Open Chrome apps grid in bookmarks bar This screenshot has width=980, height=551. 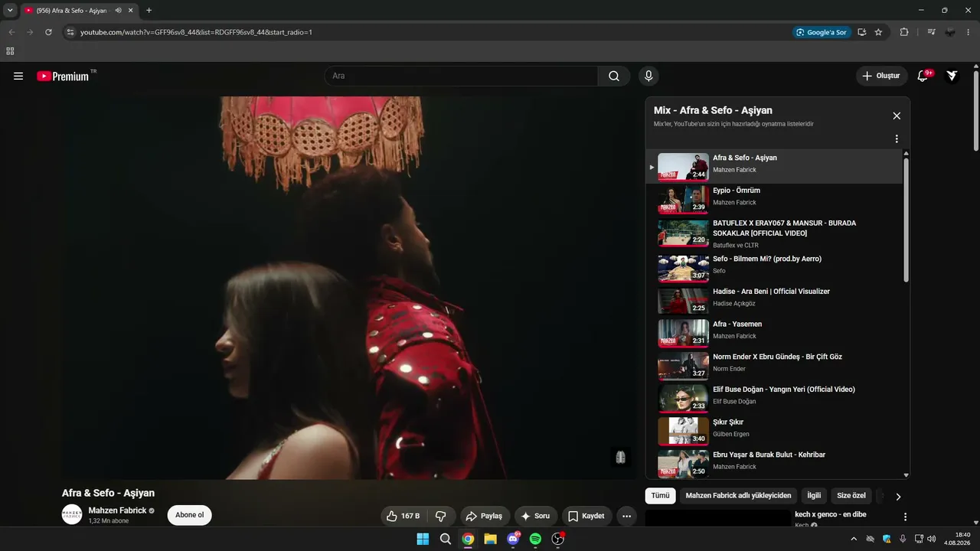(x=10, y=51)
